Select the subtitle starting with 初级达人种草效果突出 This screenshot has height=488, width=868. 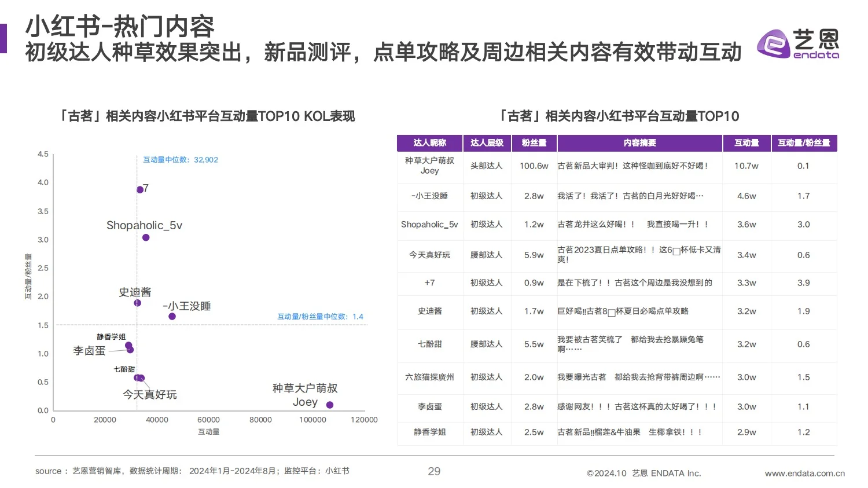click(384, 52)
